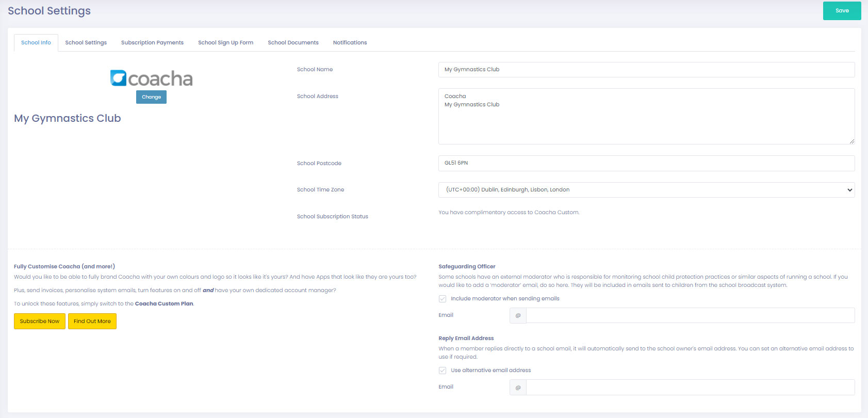Click the School Time Zone label
The height and width of the screenshot is (418, 868).
(x=320, y=189)
